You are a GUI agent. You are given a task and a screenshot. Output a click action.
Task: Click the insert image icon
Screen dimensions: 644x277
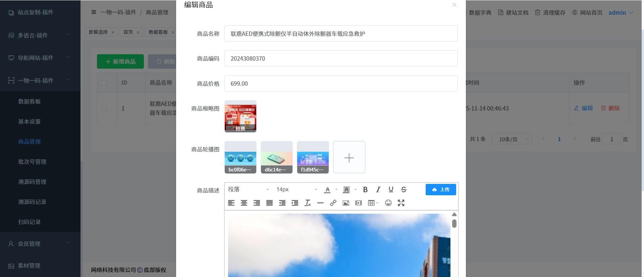[x=346, y=203]
